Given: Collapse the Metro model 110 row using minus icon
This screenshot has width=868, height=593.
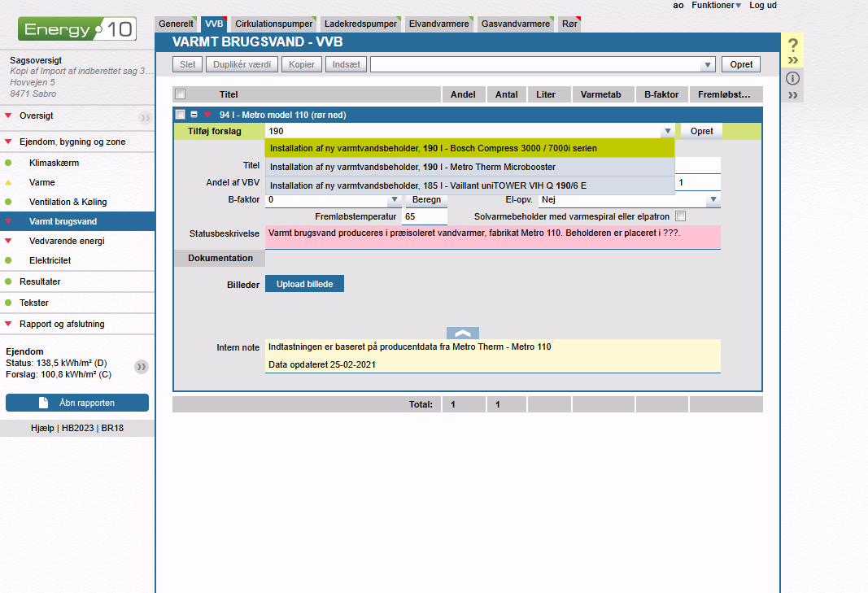Looking at the screenshot, I should coord(194,115).
